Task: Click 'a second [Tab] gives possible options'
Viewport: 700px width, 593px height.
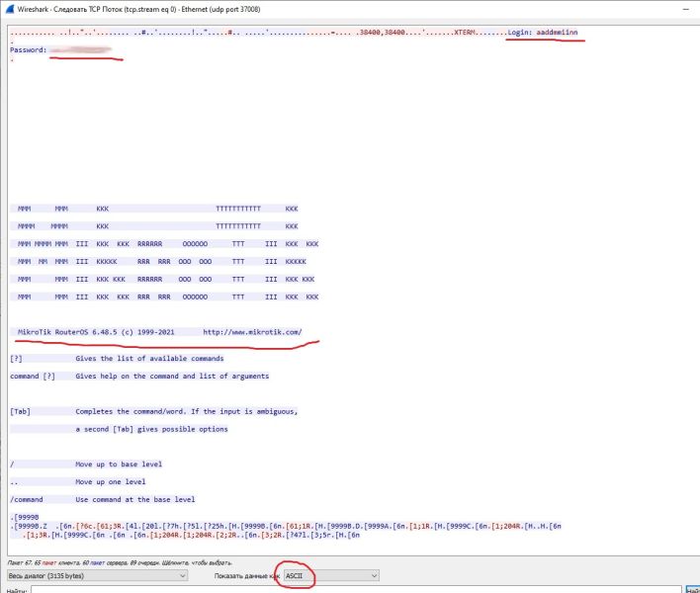Action: (151, 429)
